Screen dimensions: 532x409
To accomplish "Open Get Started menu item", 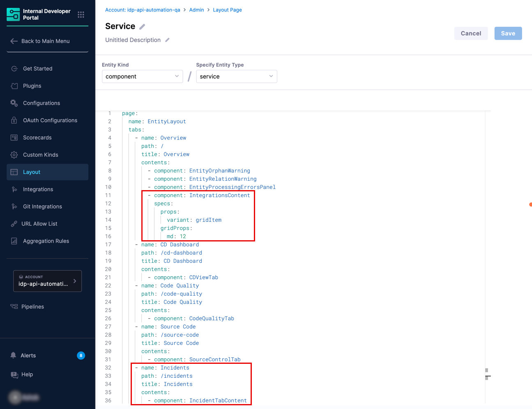I will (x=38, y=69).
